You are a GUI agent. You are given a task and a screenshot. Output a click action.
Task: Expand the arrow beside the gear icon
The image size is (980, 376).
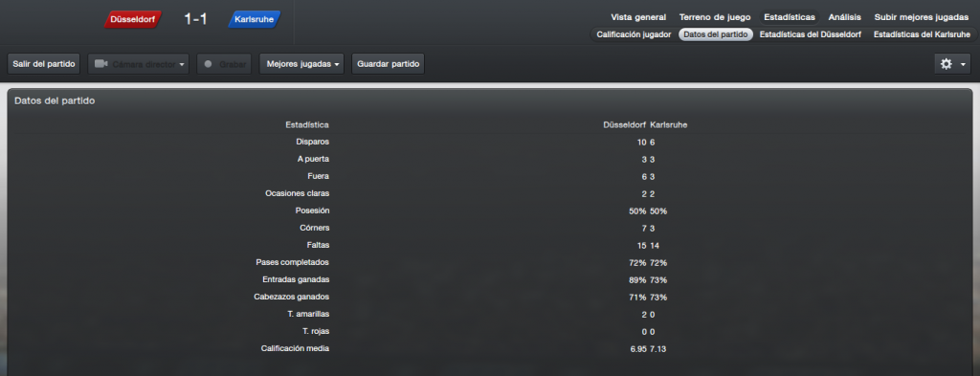click(x=963, y=64)
